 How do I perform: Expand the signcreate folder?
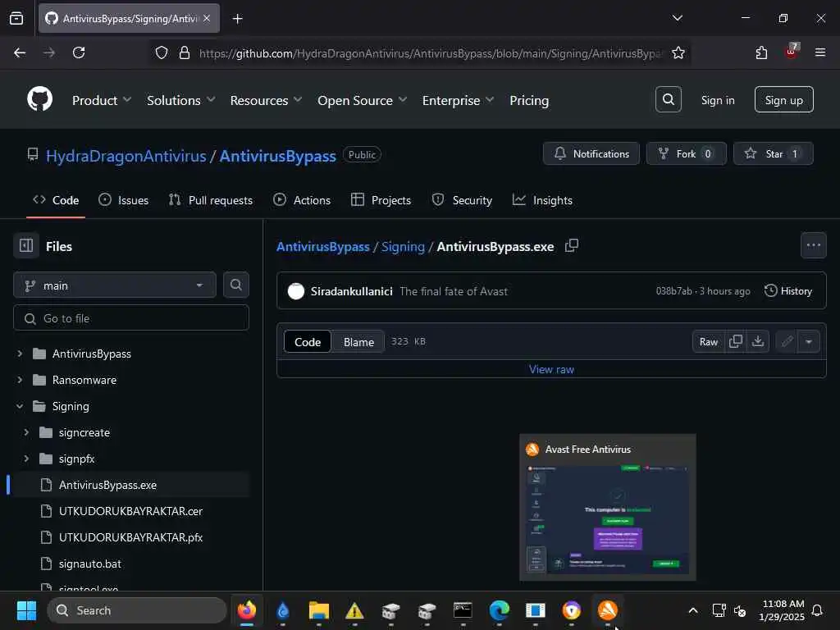[26, 432]
